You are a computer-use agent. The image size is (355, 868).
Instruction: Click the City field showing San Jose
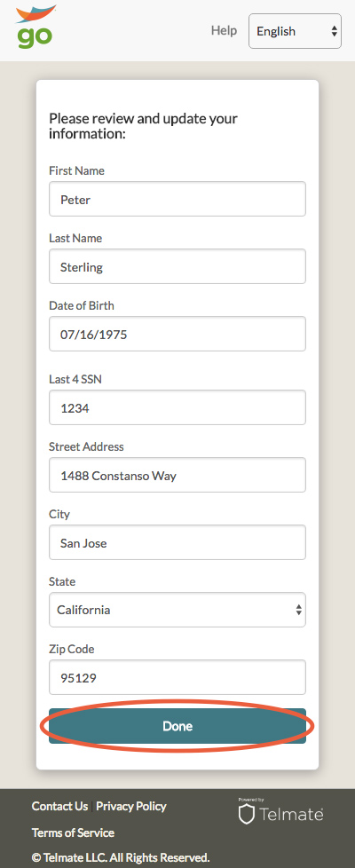pos(177,542)
